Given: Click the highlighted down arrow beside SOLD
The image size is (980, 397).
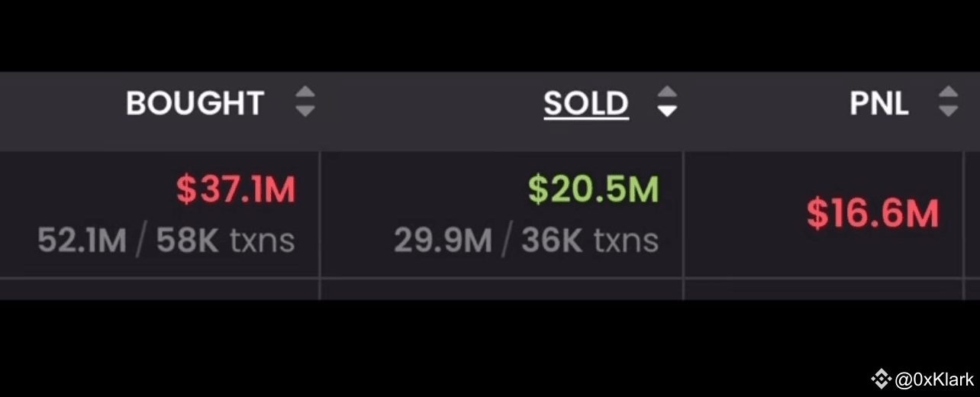Looking at the screenshot, I should pos(668,111).
